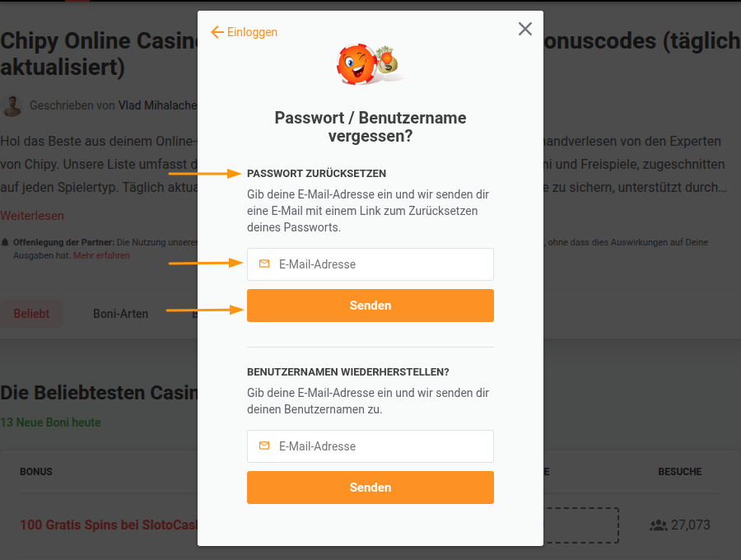The height and width of the screenshot is (560, 741).
Task: Switch to the Boni-Arten tab
Action: 120,314
